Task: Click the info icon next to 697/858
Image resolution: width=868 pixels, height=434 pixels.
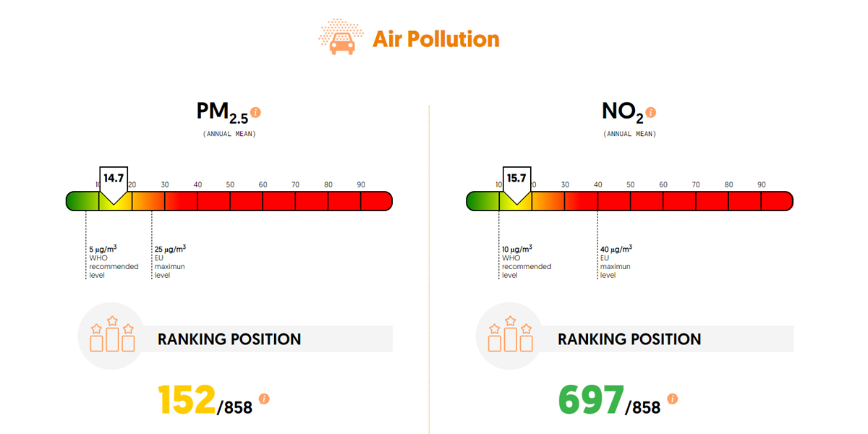Action: 673,399
